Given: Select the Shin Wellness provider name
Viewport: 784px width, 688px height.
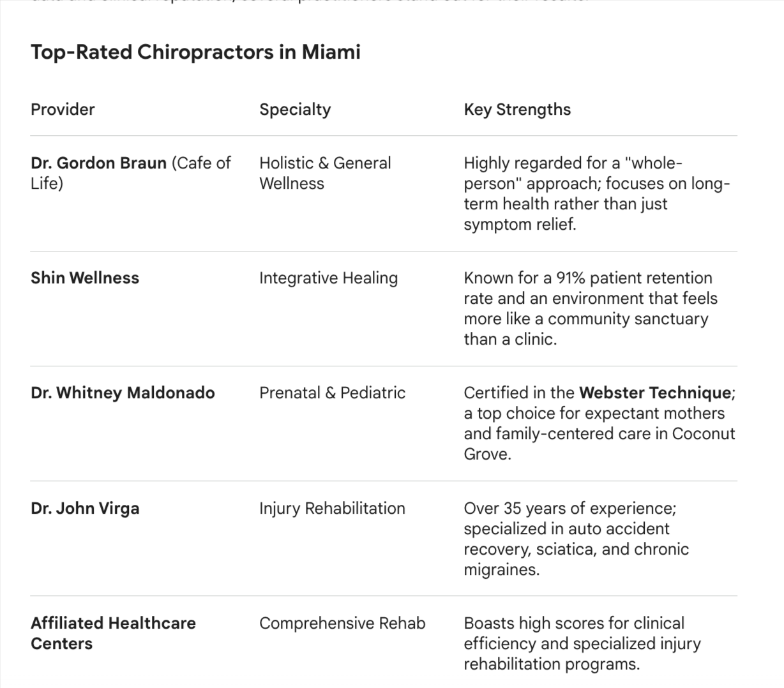Looking at the screenshot, I should pos(85,278).
